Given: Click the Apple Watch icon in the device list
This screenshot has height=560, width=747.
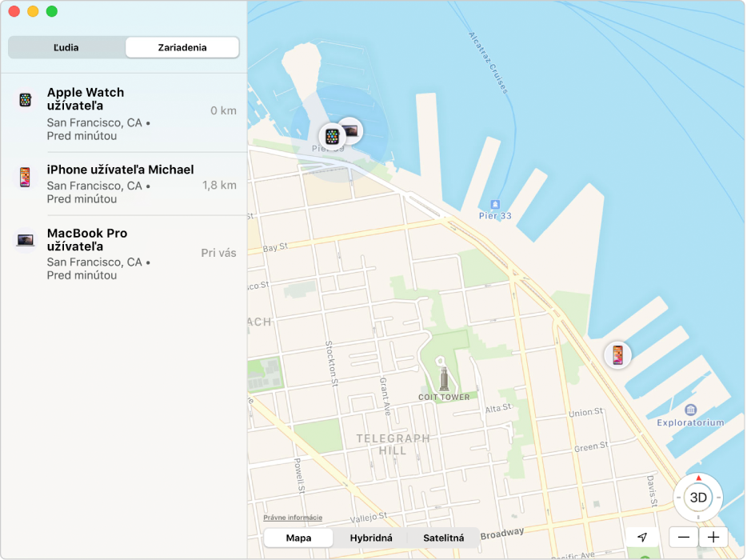Looking at the screenshot, I should point(26,100).
